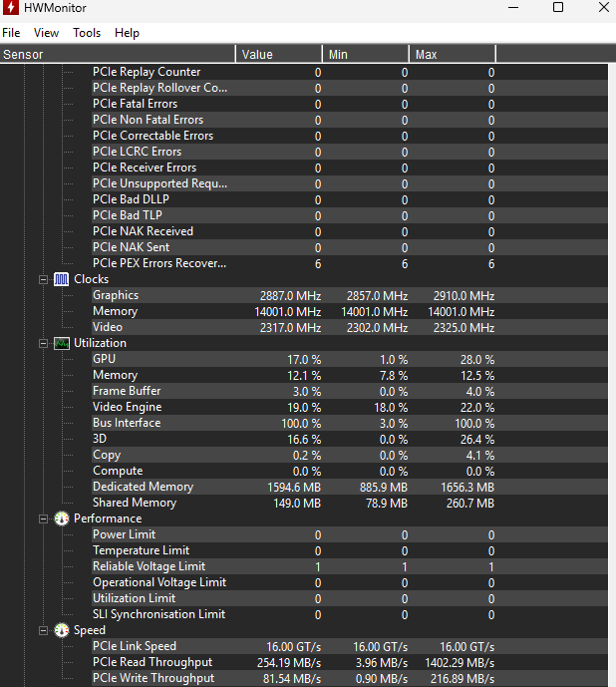The height and width of the screenshot is (687, 616).
Task: Click the Clocks section icon
Action: 62,279
